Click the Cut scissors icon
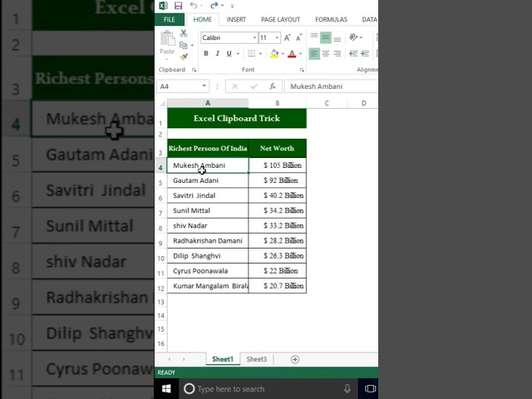Image resolution: width=532 pixels, height=399 pixels. [x=184, y=33]
